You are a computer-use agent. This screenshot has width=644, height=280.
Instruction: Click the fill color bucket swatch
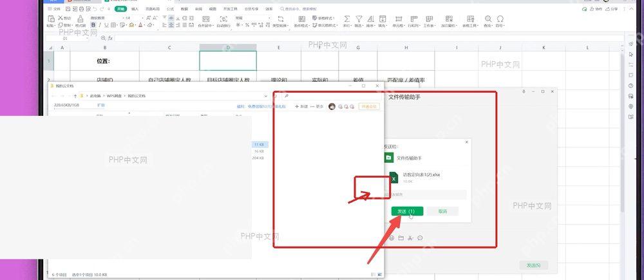(x=131, y=26)
